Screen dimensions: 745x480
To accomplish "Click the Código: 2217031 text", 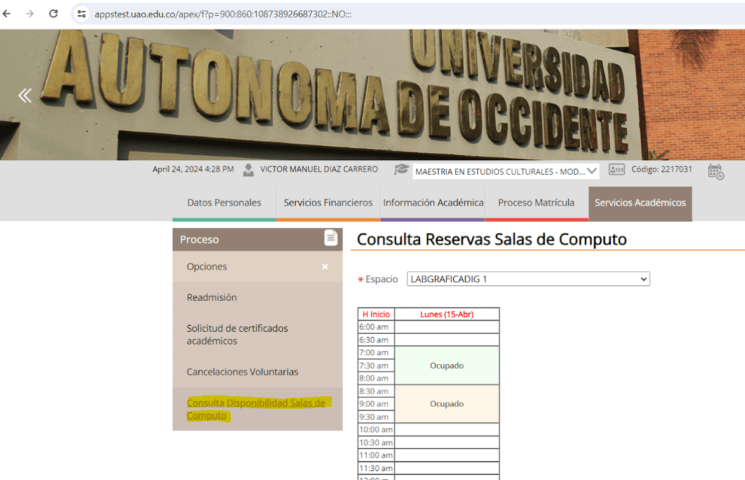I will click(x=661, y=169).
